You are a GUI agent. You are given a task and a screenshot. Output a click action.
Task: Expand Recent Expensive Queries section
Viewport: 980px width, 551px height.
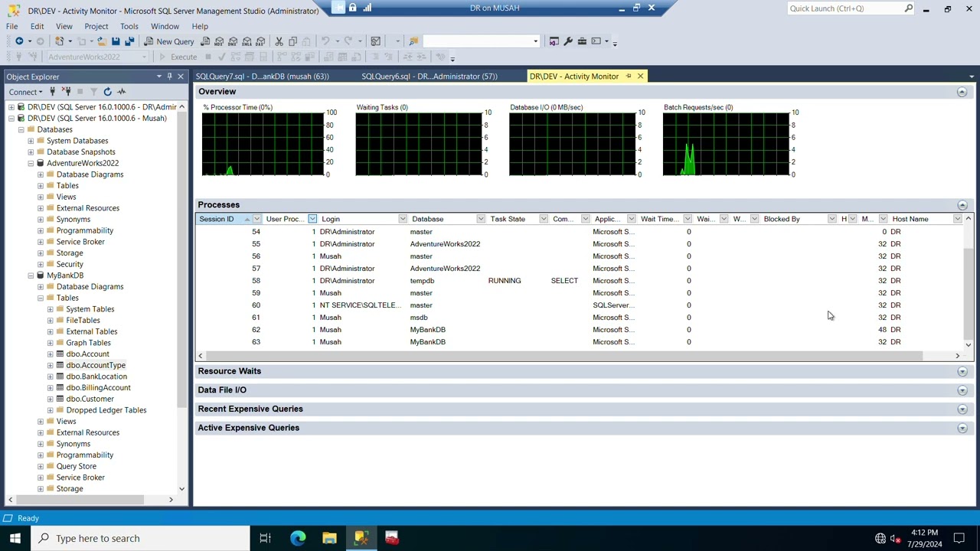pyautogui.click(x=962, y=409)
